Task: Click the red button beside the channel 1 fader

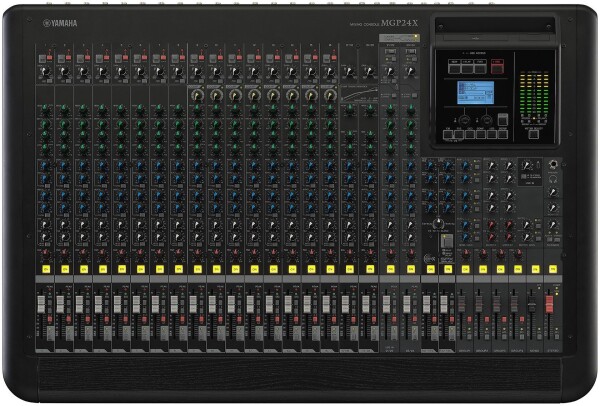Action: tap(50, 319)
